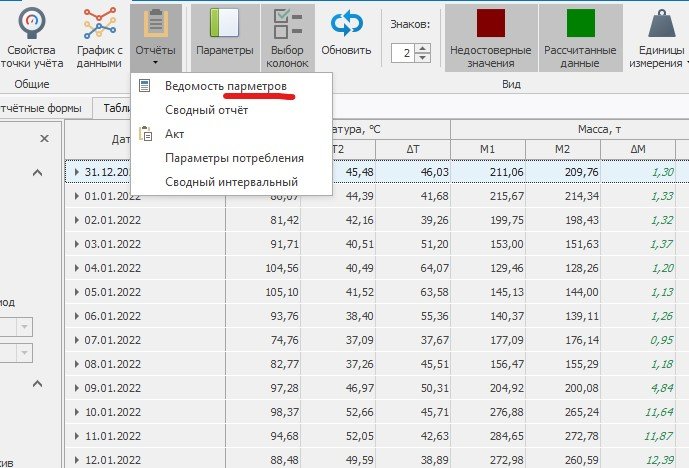
Task: Close the left side panel with X
Action: pos(44,139)
